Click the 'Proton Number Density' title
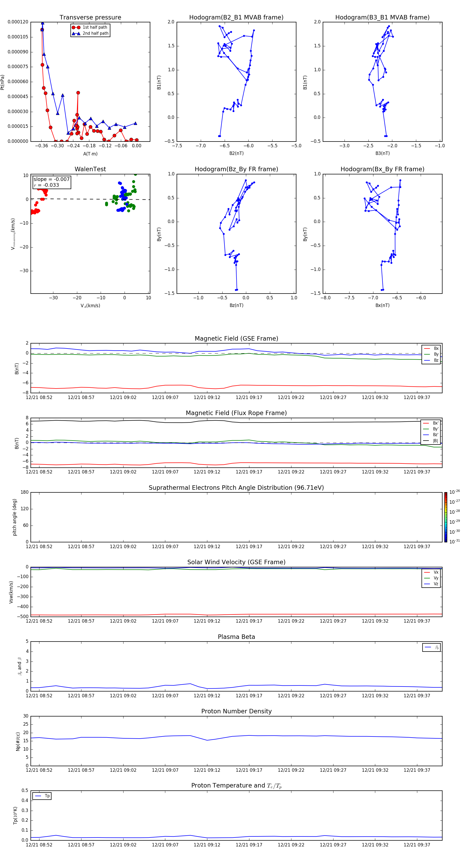 point(236,711)
